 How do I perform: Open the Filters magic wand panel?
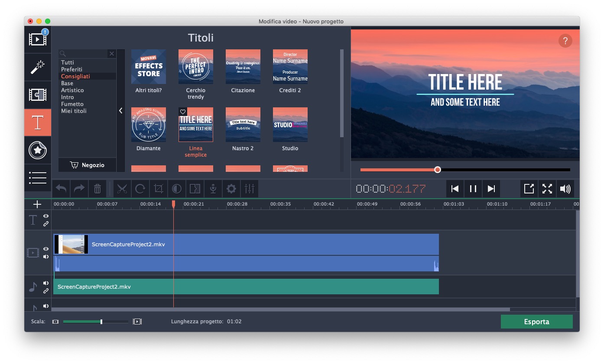click(38, 67)
